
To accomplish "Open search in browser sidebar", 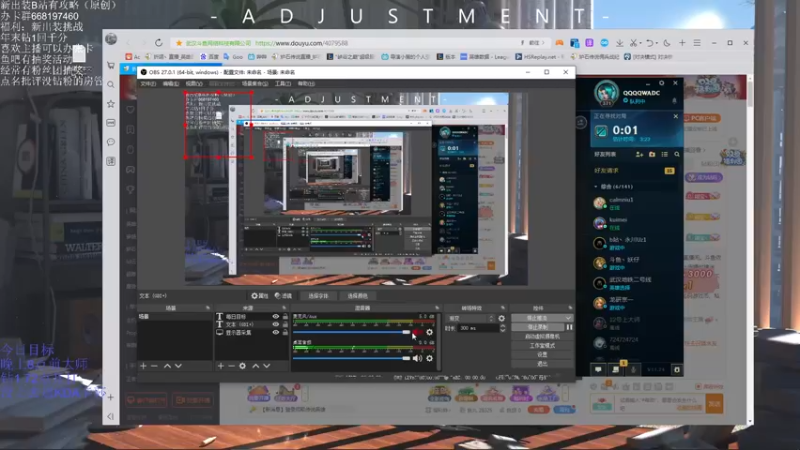I will click(x=111, y=84).
